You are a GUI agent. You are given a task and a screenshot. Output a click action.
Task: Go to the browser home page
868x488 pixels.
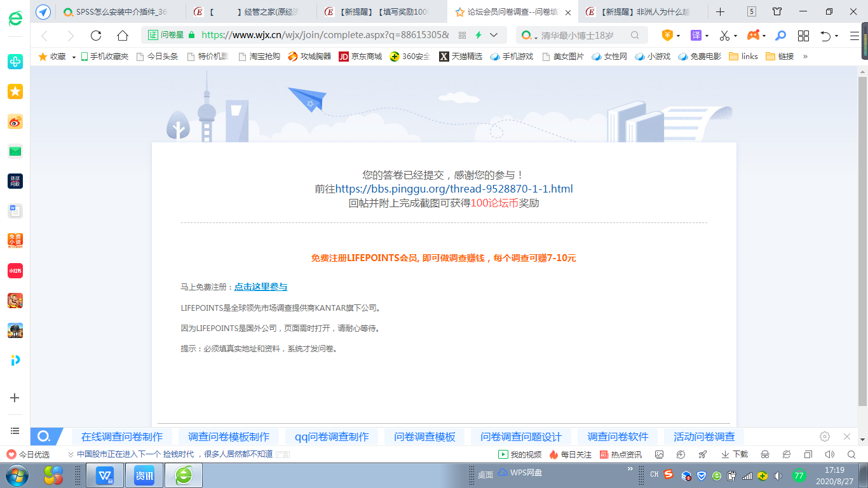(123, 36)
